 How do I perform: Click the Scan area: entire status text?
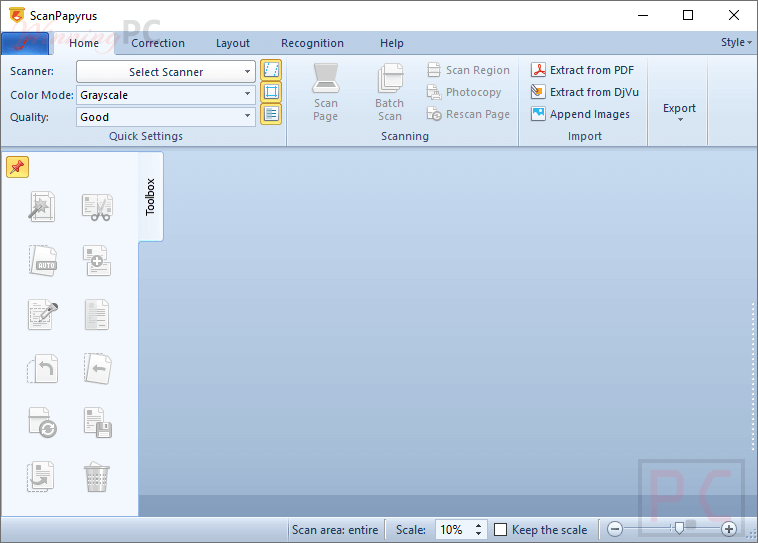(335, 530)
